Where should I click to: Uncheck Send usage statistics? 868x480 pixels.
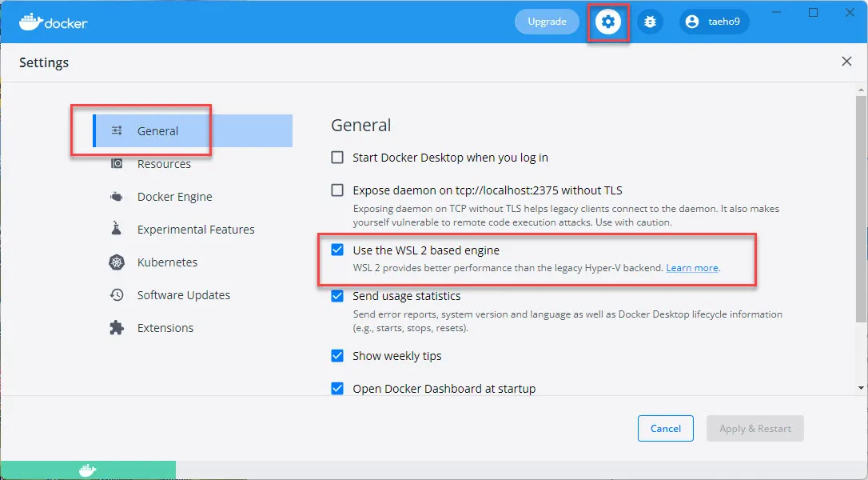(336, 296)
